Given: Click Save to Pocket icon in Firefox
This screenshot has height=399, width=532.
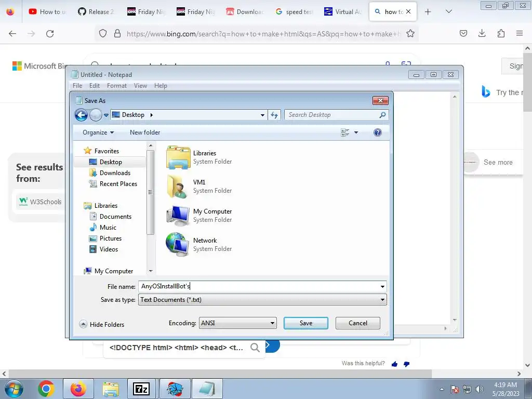Looking at the screenshot, I should coord(463,33).
